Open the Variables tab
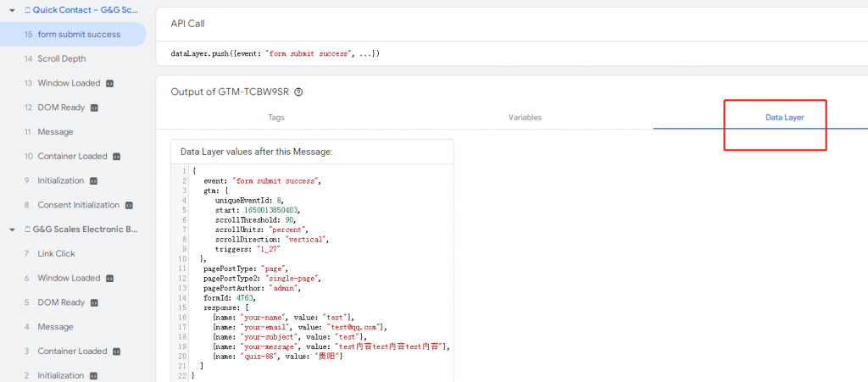The height and width of the screenshot is (382, 868). tap(525, 117)
